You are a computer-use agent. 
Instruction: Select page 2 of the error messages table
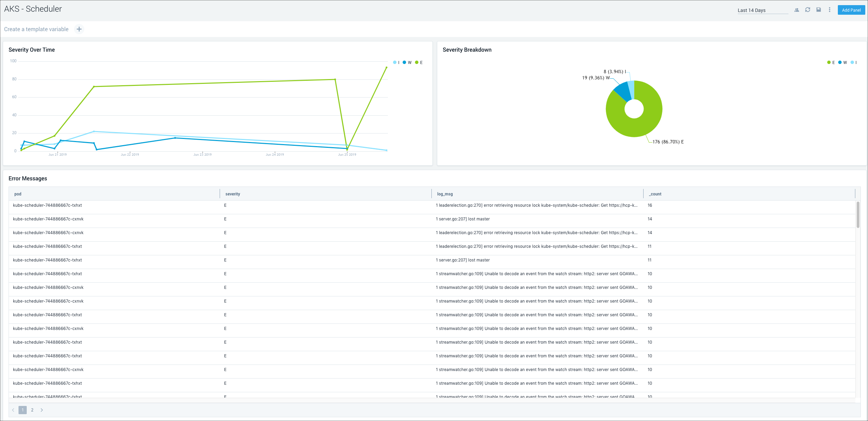click(x=32, y=410)
